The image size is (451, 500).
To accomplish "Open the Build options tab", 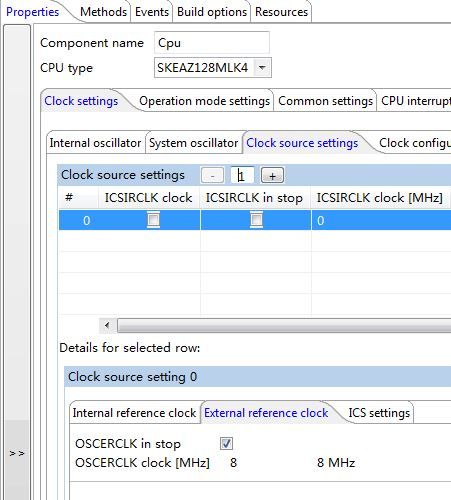I will [212, 12].
